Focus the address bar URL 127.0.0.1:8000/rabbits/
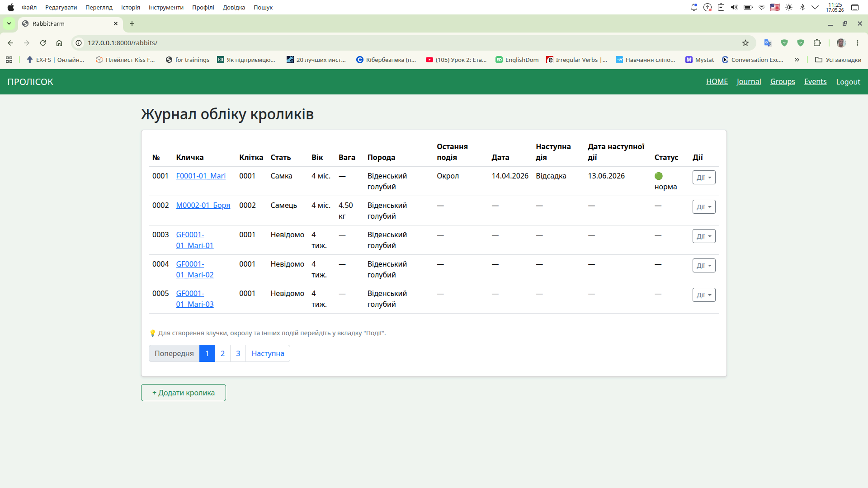 (123, 43)
